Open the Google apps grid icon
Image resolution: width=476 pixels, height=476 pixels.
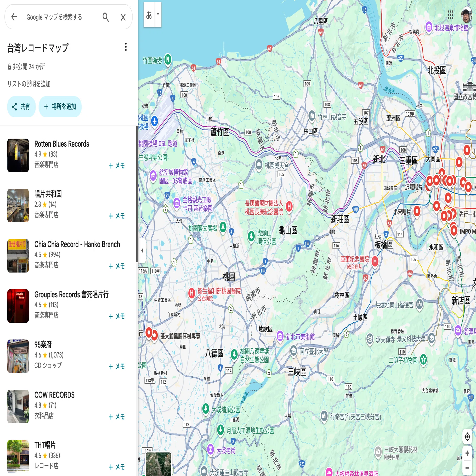point(450,15)
